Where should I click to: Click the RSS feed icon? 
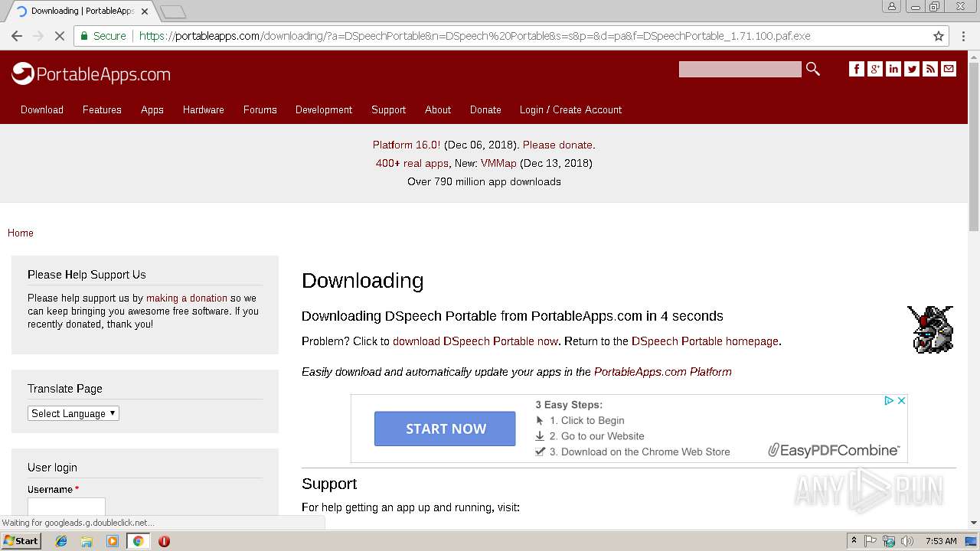click(930, 69)
